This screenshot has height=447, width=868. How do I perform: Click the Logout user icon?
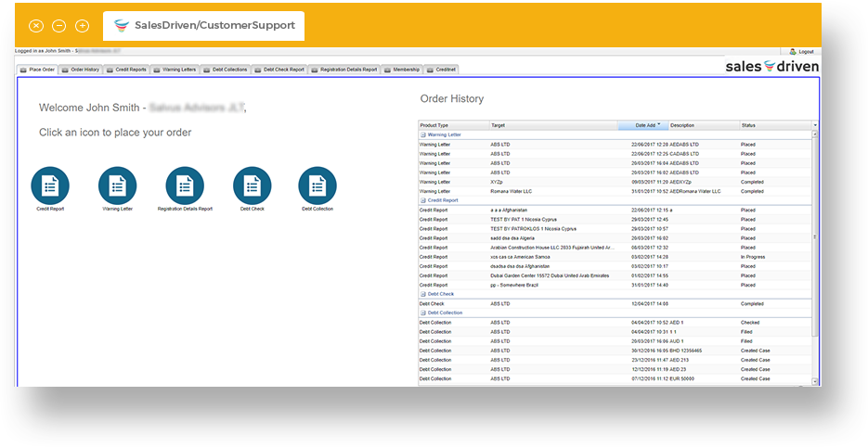793,51
